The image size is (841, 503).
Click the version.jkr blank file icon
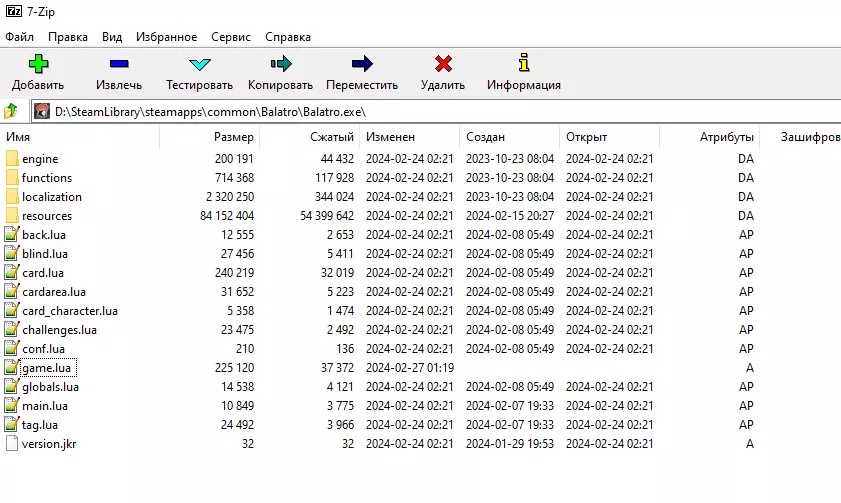tap(12, 443)
